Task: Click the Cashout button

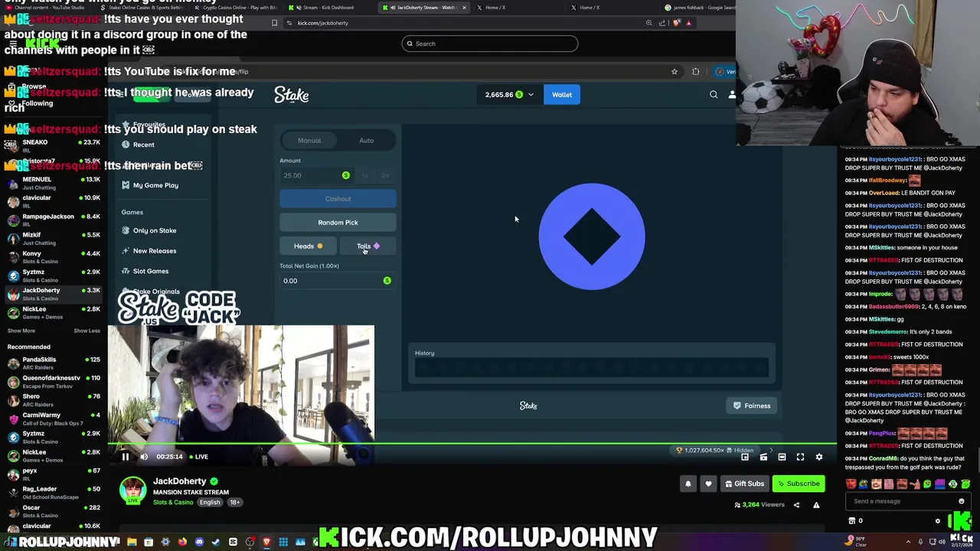Action: tap(338, 199)
